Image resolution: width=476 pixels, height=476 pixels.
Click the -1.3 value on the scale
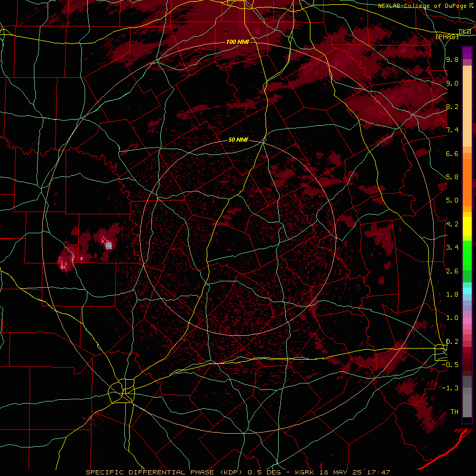[x=450, y=388]
